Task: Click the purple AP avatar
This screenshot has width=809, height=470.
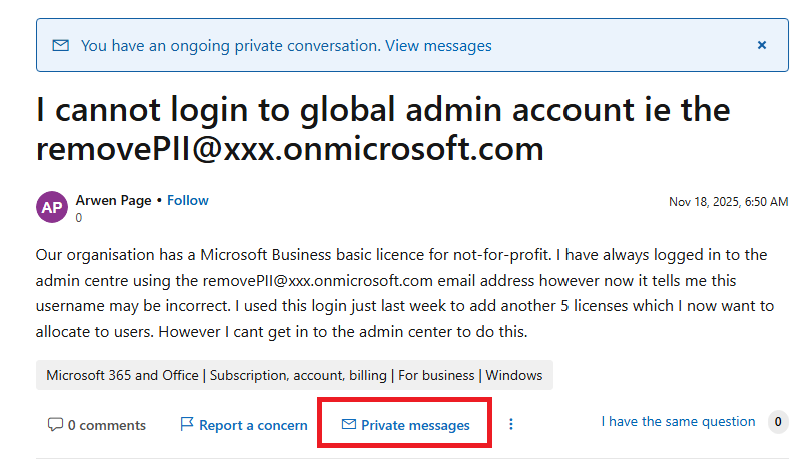Action: (x=52, y=207)
